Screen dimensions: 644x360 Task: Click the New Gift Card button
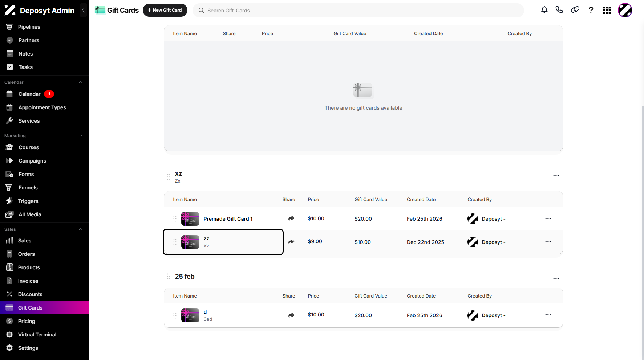coord(165,10)
